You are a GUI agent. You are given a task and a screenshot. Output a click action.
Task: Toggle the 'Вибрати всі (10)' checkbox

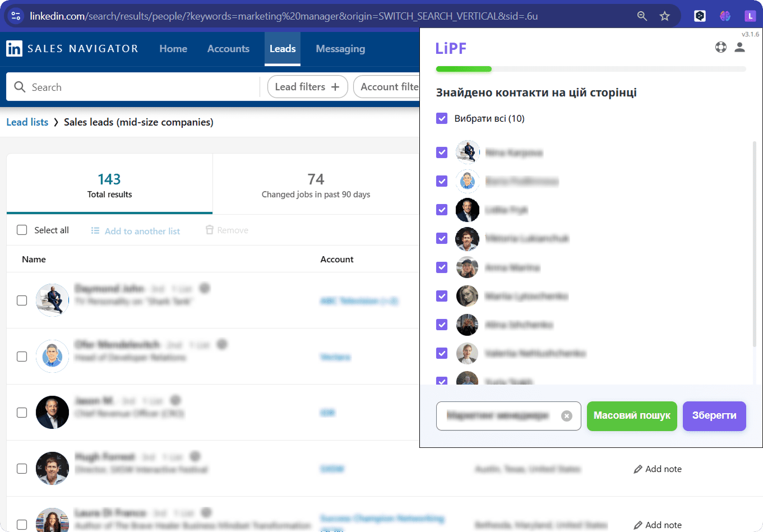click(442, 118)
